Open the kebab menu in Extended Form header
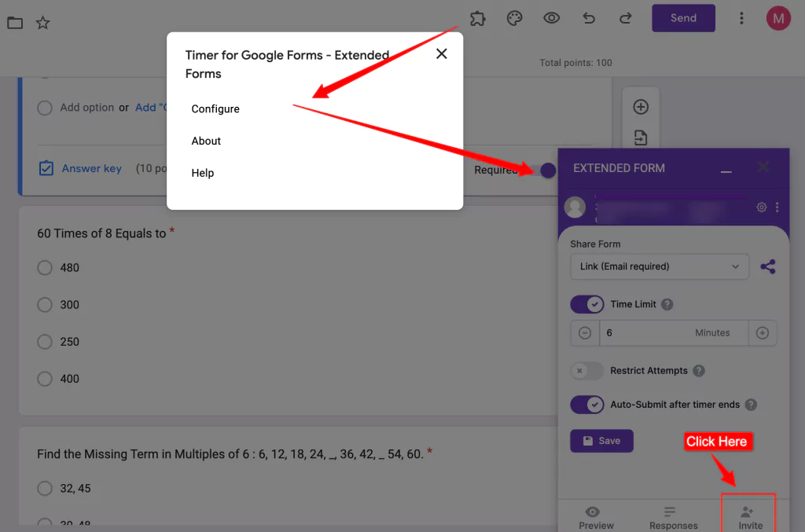 tap(777, 207)
